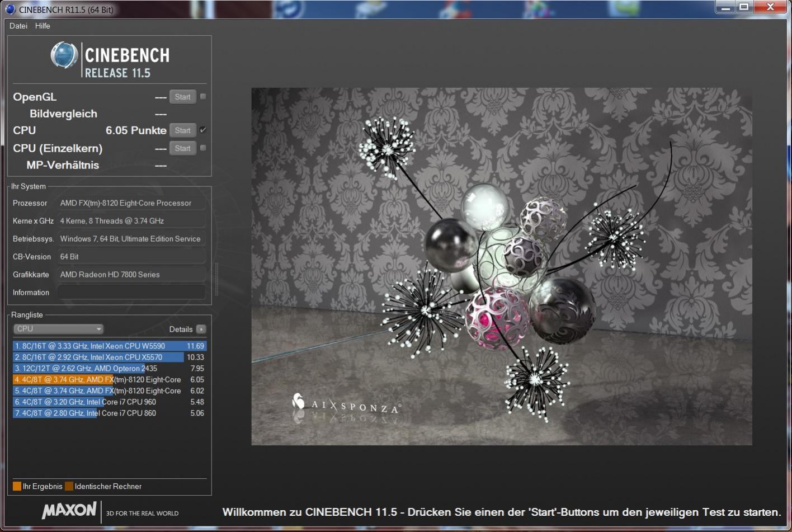Click the rendered spheres preview image

tap(501, 266)
